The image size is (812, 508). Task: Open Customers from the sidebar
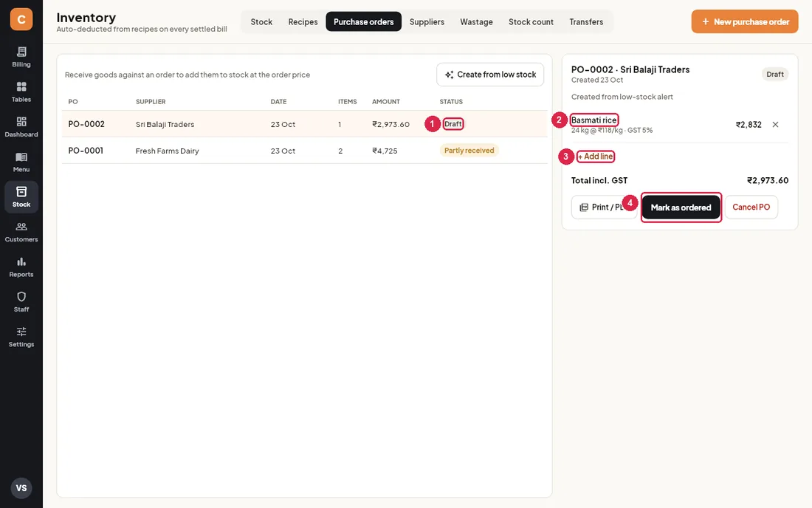[x=21, y=232]
